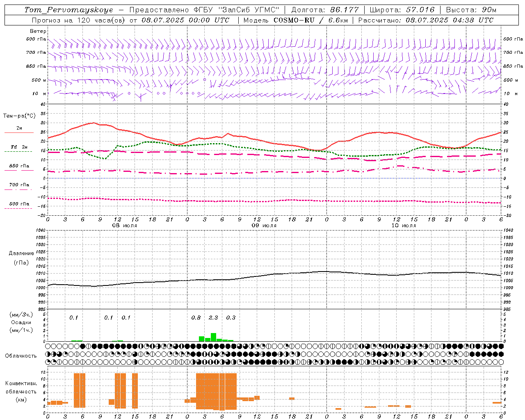
Task: Click the Ветер wind panel label
Action: 38,31
